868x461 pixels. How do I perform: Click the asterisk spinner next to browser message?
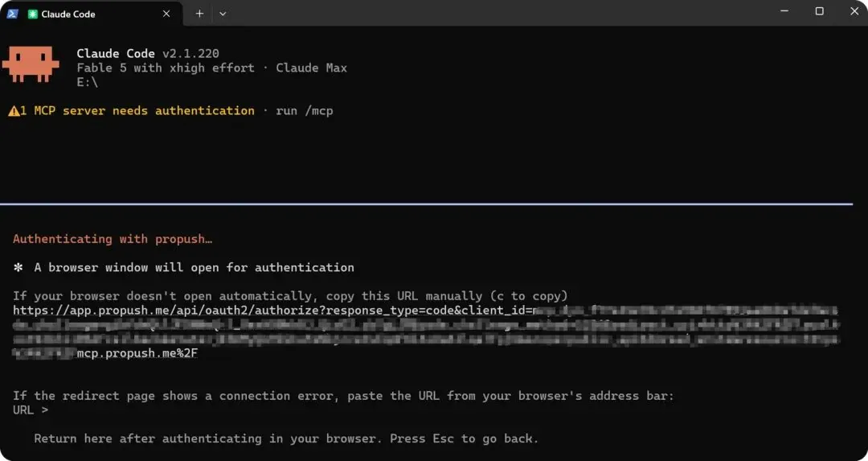pyautogui.click(x=18, y=268)
